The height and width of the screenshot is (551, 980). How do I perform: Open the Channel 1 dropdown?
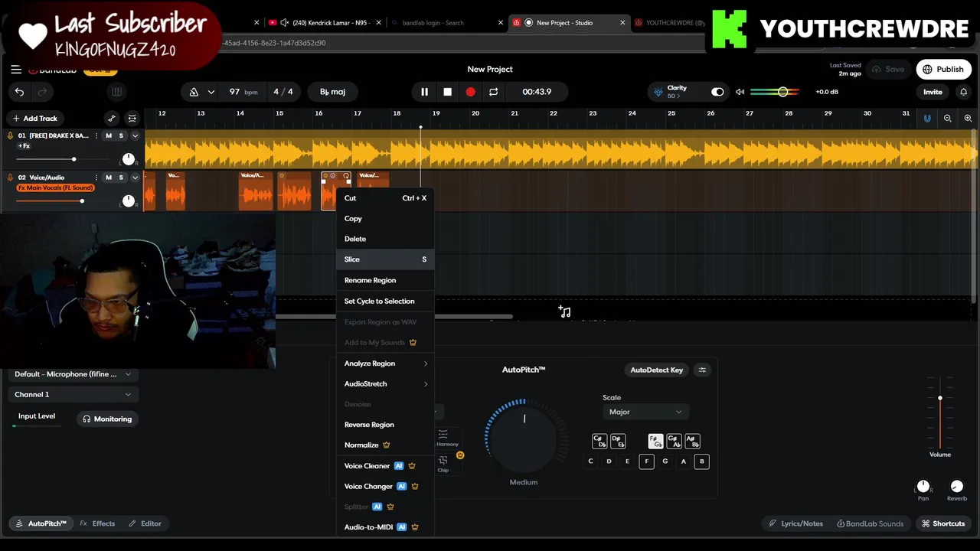click(72, 395)
